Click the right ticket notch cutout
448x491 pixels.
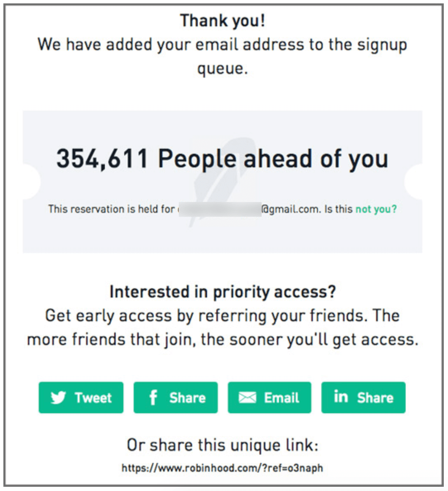pos(413,181)
